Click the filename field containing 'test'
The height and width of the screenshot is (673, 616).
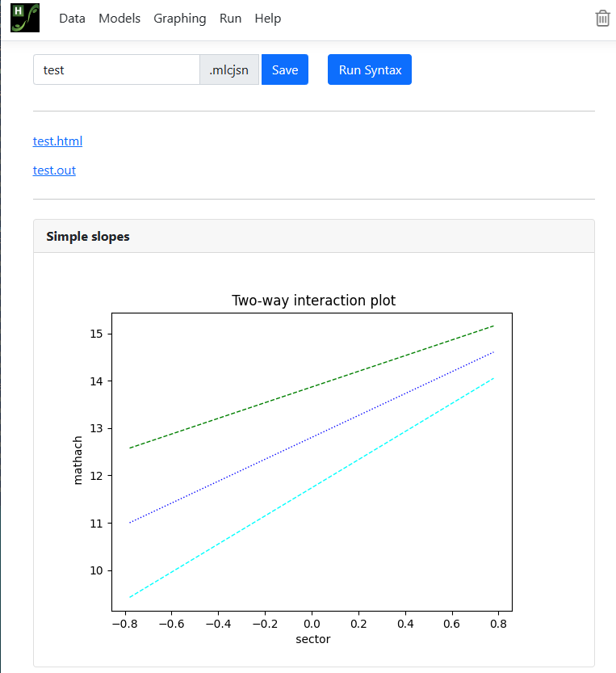116,69
